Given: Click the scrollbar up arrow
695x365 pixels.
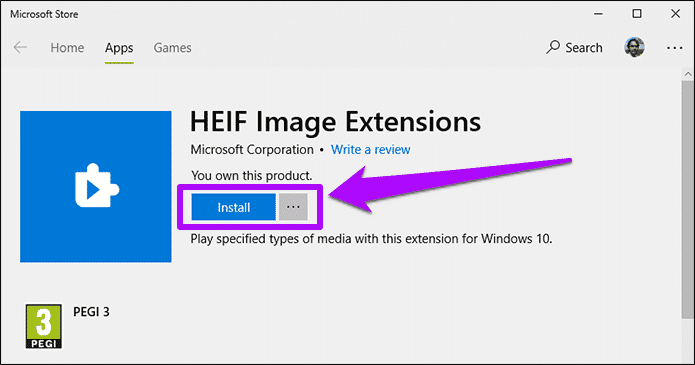Looking at the screenshot, I should pos(688,74).
